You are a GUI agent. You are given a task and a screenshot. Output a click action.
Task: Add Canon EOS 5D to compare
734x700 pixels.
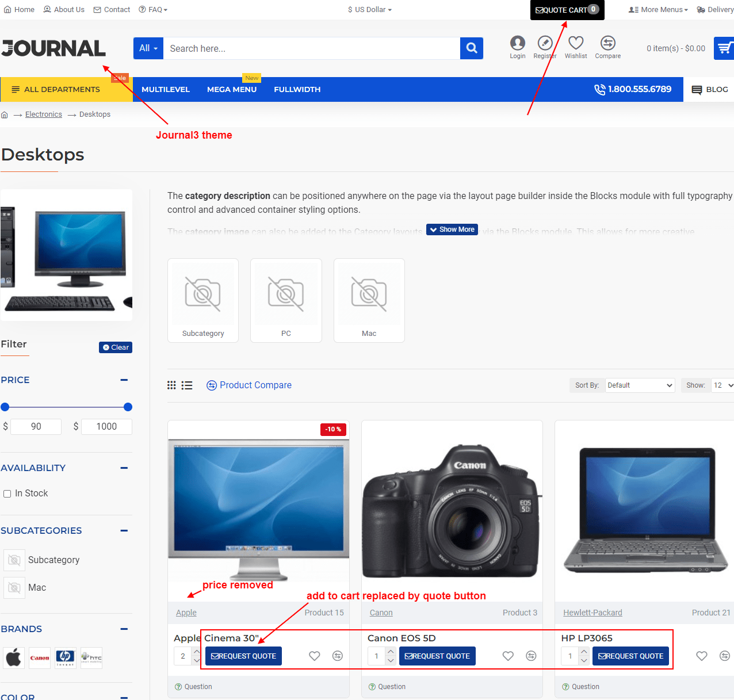531,656
